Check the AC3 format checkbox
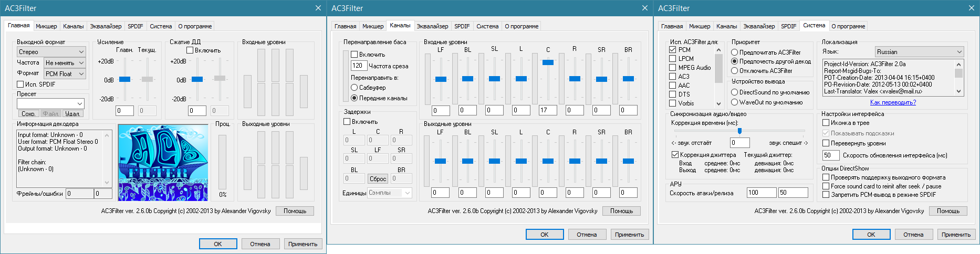This screenshot has height=254, width=980. pyautogui.click(x=680, y=77)
